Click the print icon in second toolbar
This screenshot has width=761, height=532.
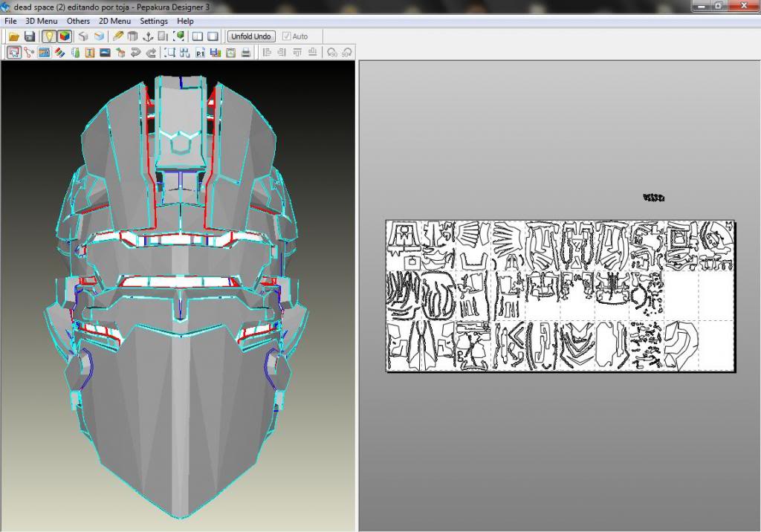(x=246, y=53)
